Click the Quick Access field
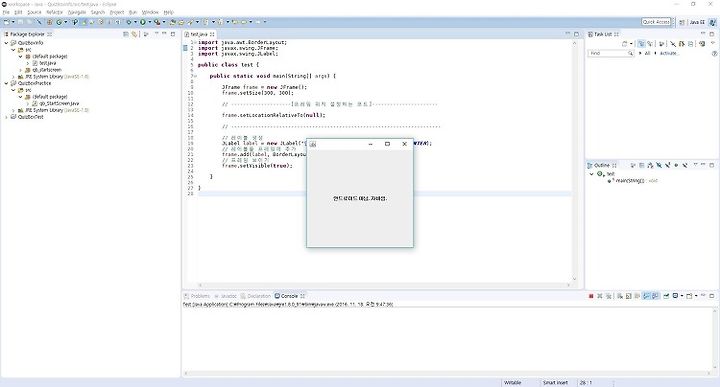This screenshot has height=387, width=720. (x=656, y=22)
